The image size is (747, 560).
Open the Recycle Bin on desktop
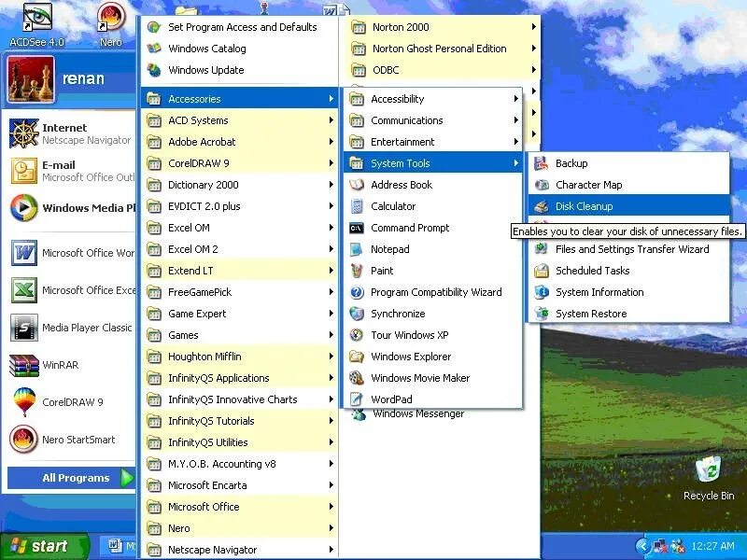(x=709, y=478)
